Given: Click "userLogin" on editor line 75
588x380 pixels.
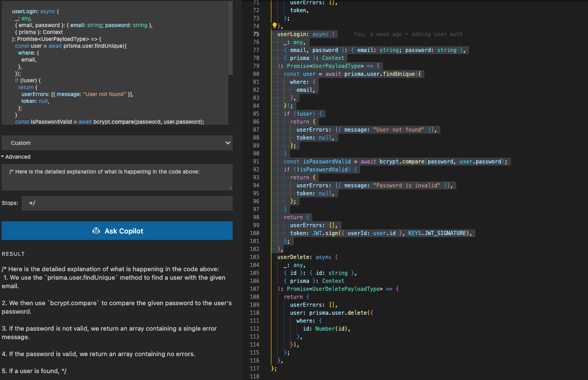Looking at the screenshot, I should [292, 34].
